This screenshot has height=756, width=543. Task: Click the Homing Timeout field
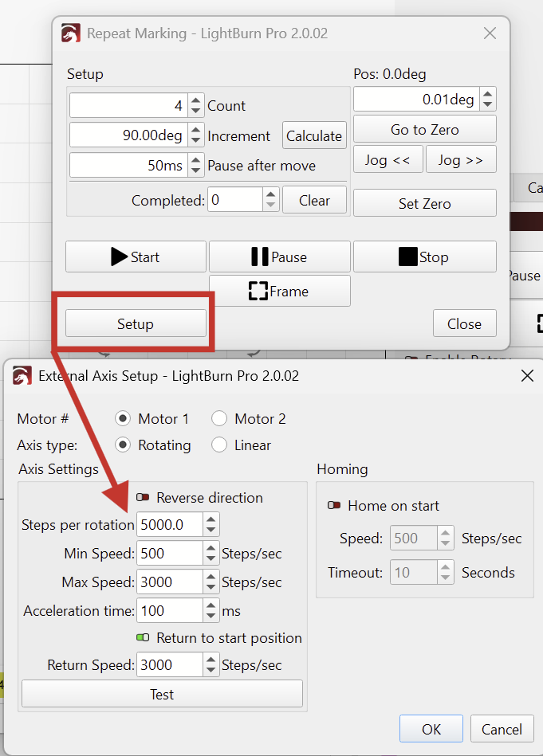[x=414, y=572]
